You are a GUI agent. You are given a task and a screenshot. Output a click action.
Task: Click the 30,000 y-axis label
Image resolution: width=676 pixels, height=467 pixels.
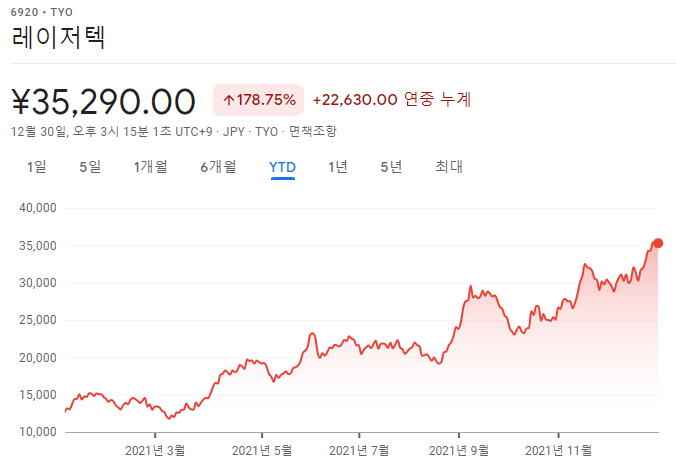(x=38, y=283)
